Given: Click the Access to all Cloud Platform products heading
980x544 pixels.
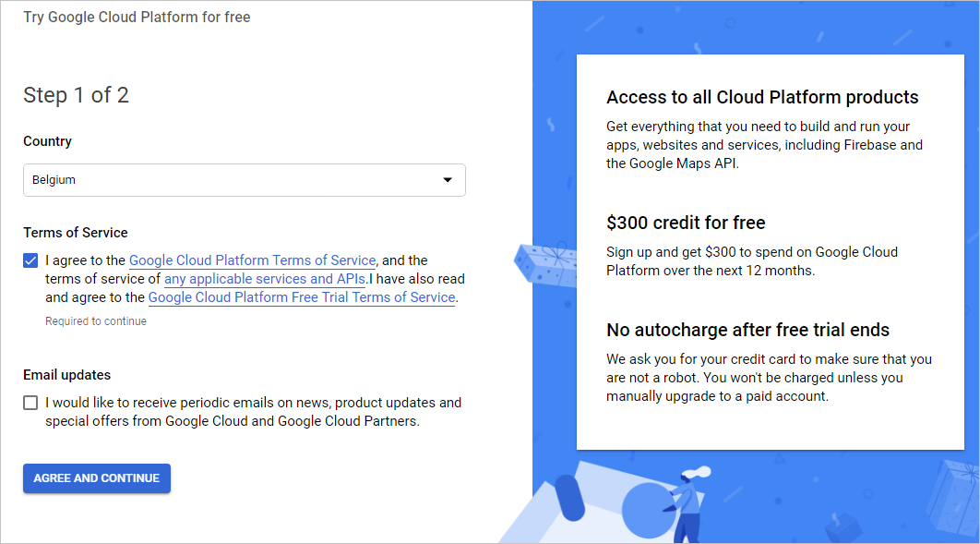Looking at the screenshot, I should tap(762, 97).
